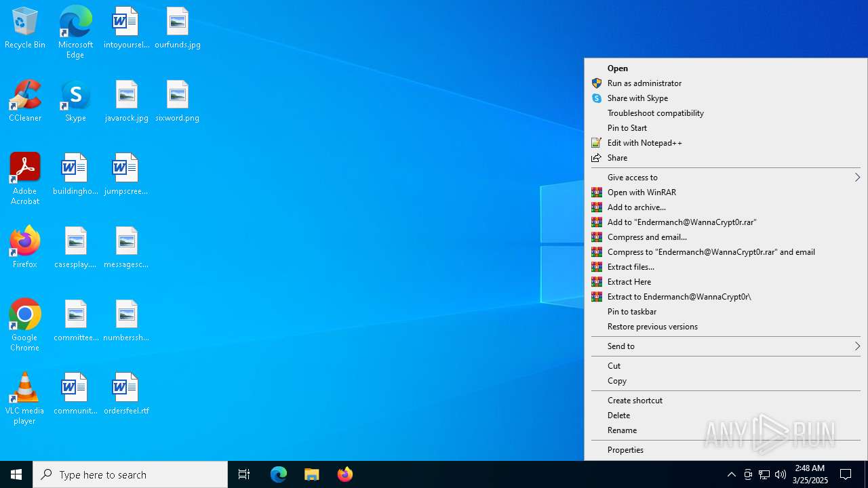Select ourfunds.jpg image file

[178, 28]
